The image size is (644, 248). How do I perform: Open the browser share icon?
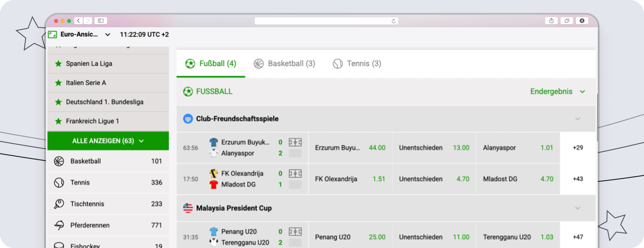[551, 21]
